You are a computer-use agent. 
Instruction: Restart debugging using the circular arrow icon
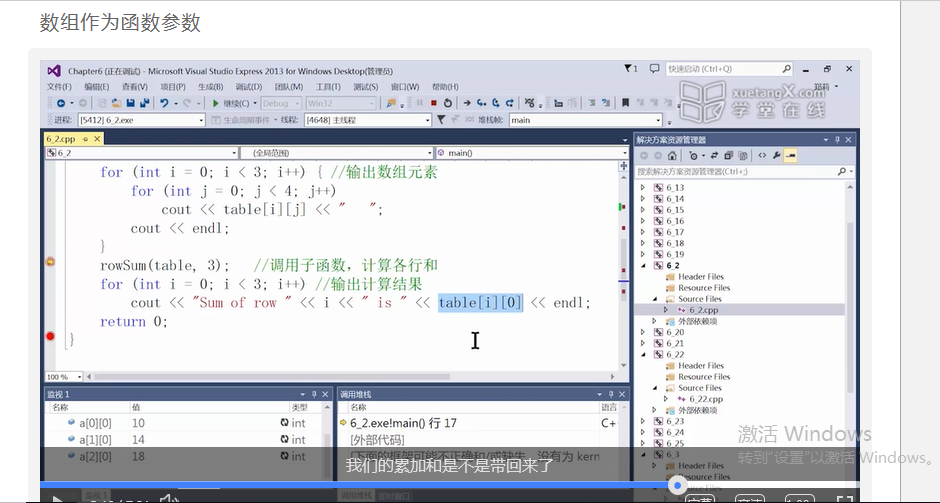pyautogui.click(x=447, y=103)
